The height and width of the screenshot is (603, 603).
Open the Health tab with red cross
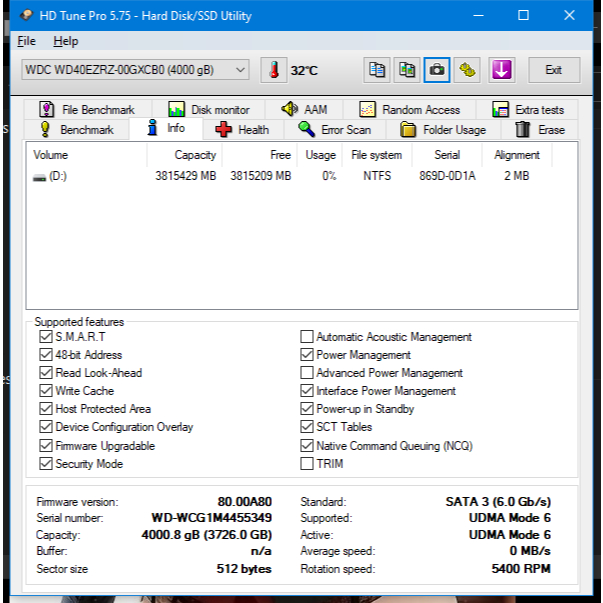click(241, 130)
